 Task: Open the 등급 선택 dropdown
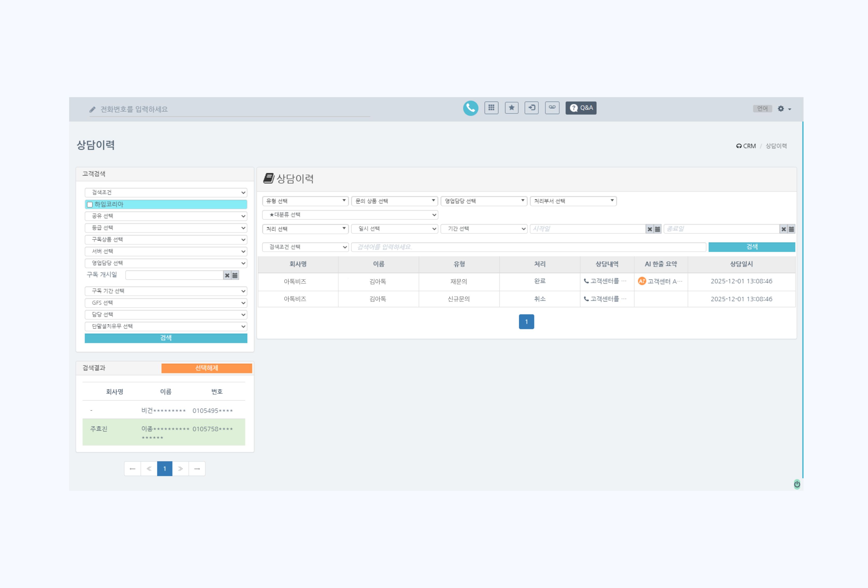click(165, 228)
